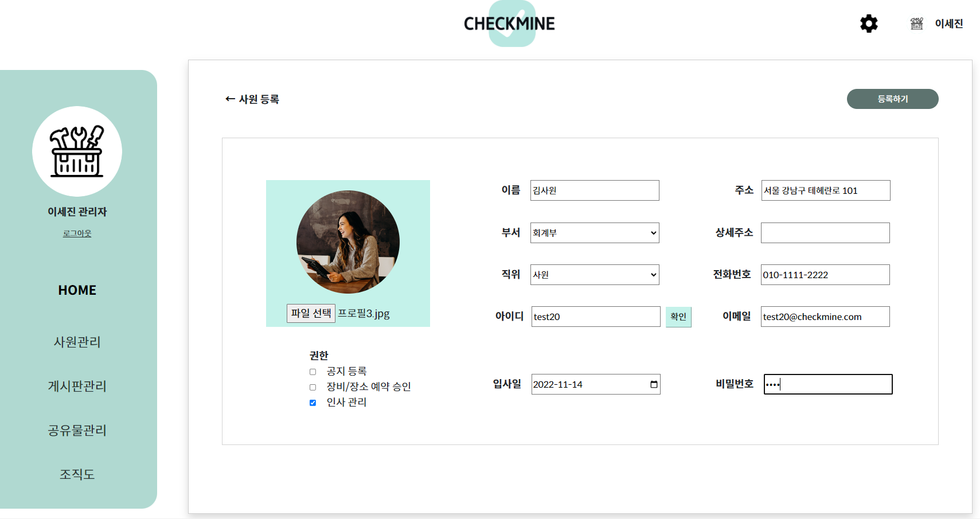The width and height of the screenshot is (980, 519).
Task: Navigate to HOME in the sidebar
Action: tap(77, 290)
